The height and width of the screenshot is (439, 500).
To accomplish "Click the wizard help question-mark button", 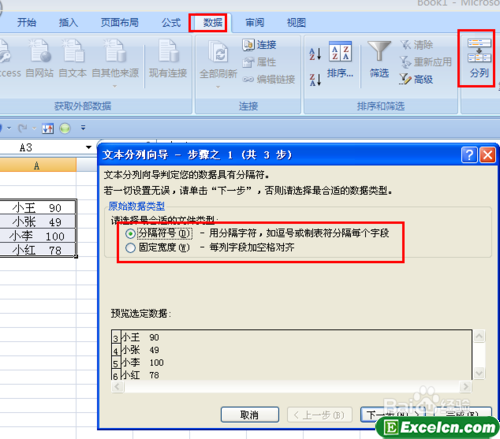I will click(469, 155).
